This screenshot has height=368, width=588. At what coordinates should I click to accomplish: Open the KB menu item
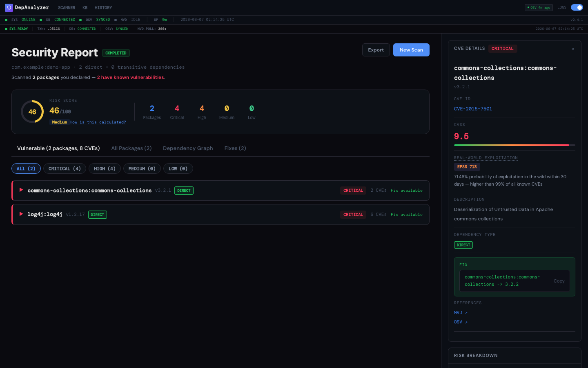point(85,8)
